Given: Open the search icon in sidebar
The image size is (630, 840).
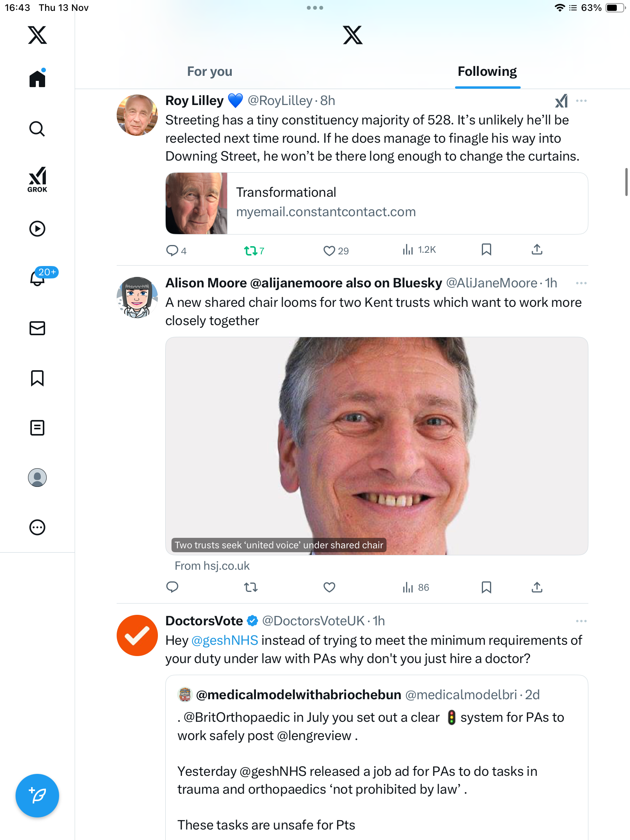Looking at the screenshot, I should point(37,129).
